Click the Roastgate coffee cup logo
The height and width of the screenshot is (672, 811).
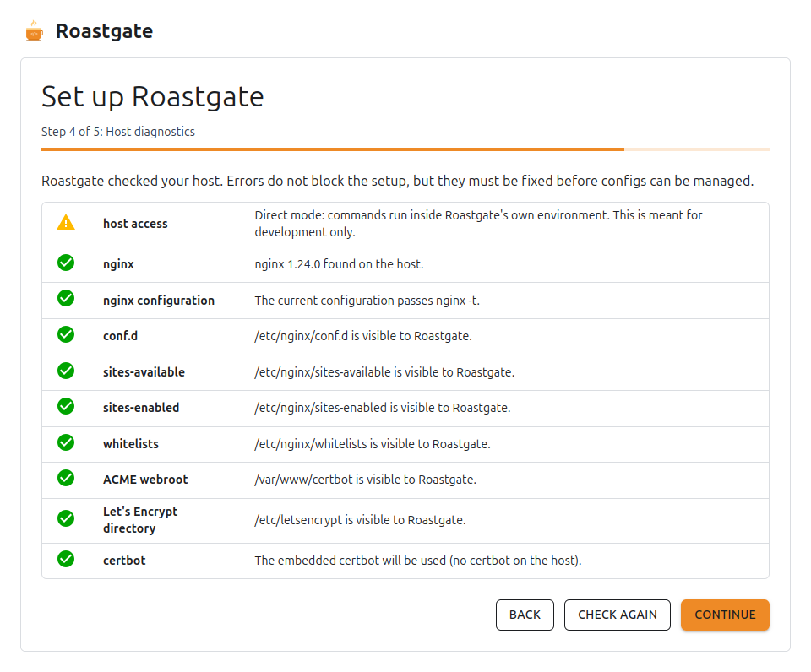coord(34,31)
